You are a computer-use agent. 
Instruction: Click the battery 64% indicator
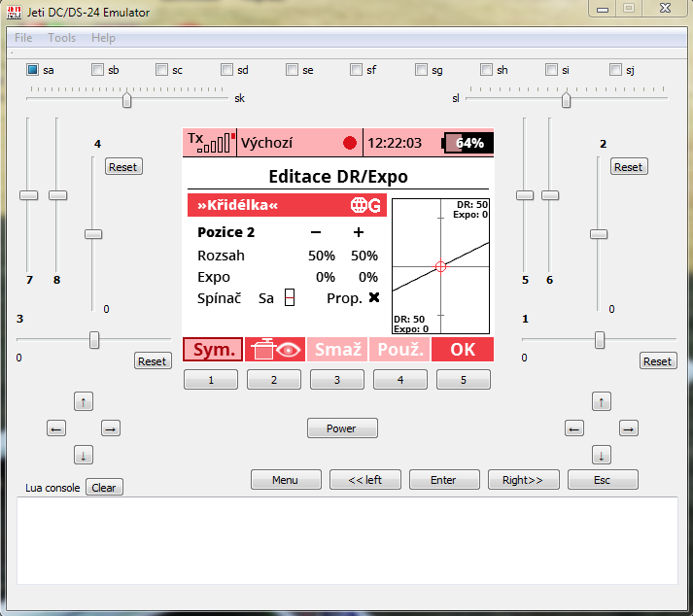468,143
